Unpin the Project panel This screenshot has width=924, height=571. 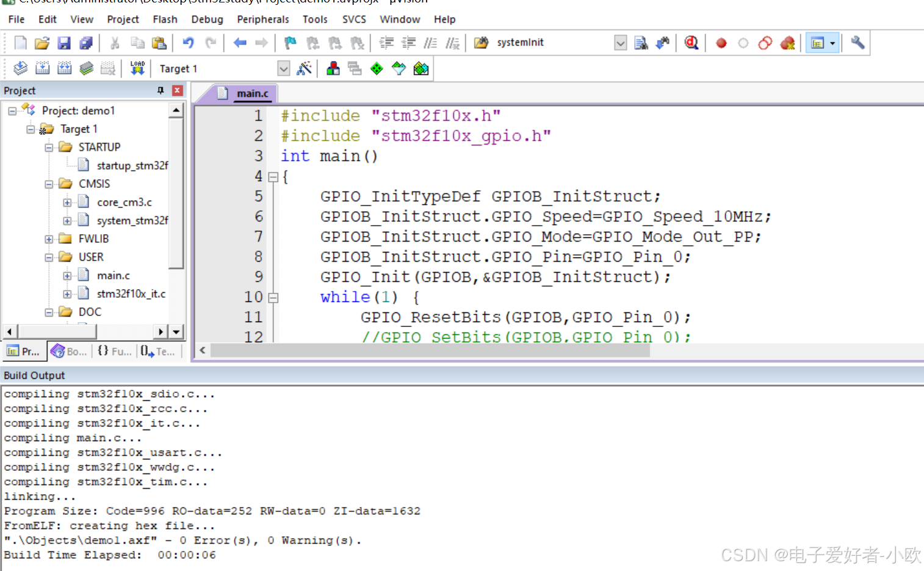tap(160, 90)
